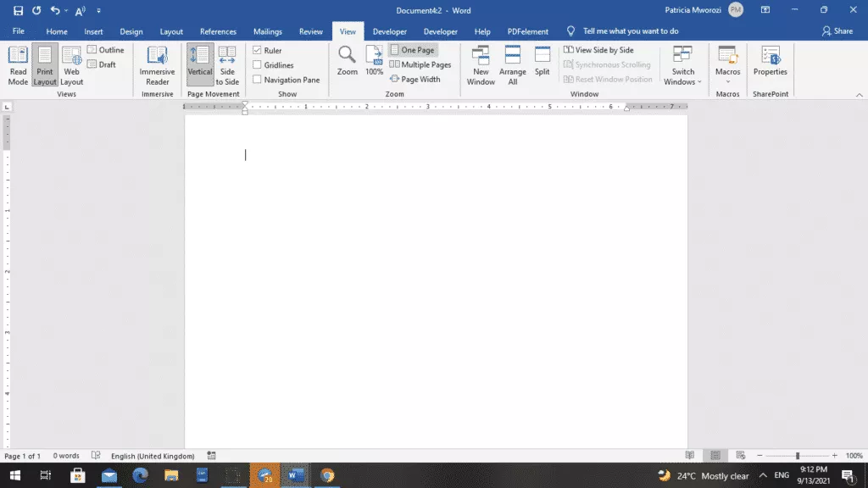The width and height of the screenshot is (868, 488).
Task: Show hidden system tray icons
Action: (x=763, y=475)
